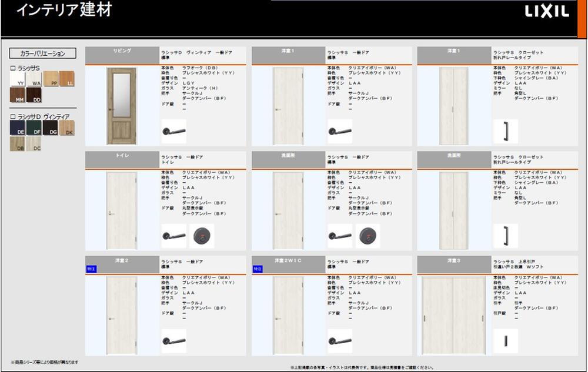Click トイレ 丸型表示錠 text
The width and height of the screenshot is (588, 372).
coord(193,208)
